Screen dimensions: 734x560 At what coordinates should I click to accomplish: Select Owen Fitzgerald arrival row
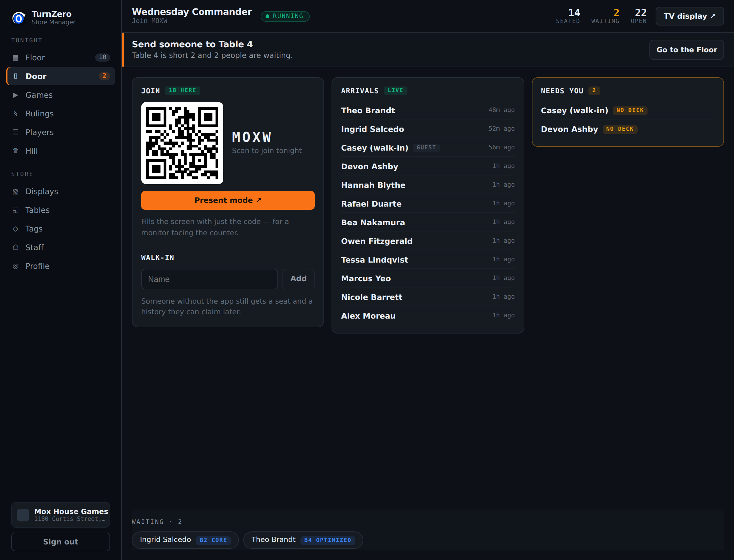click(427, 241)
